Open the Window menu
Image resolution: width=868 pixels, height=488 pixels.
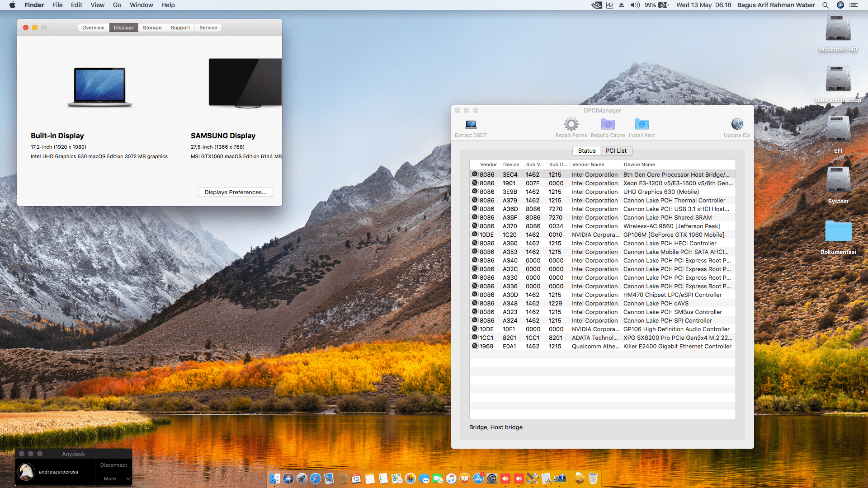click(142, 5)
